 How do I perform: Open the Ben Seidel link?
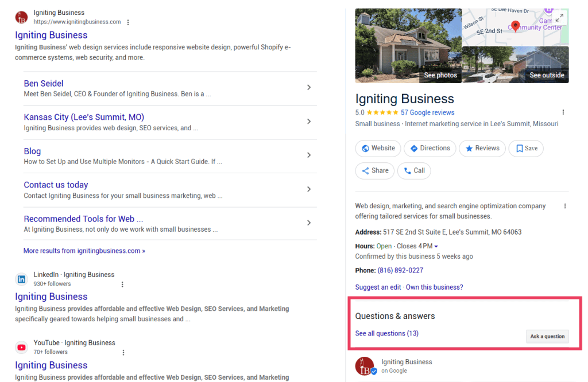coord(44,84)
